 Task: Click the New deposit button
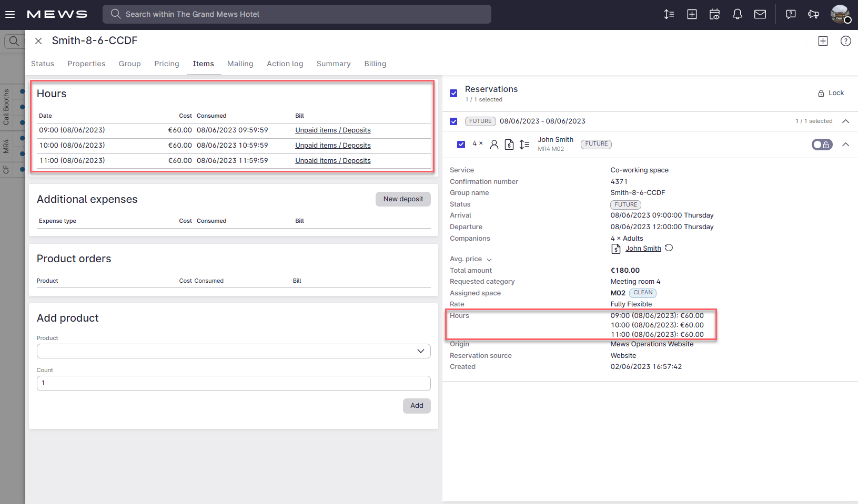tap(403, 199)
